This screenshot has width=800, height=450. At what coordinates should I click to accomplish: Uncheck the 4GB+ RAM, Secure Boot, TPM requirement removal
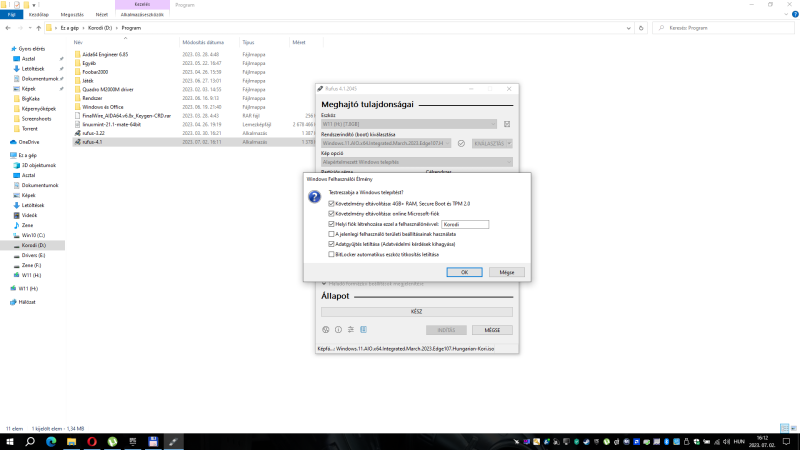331,204
